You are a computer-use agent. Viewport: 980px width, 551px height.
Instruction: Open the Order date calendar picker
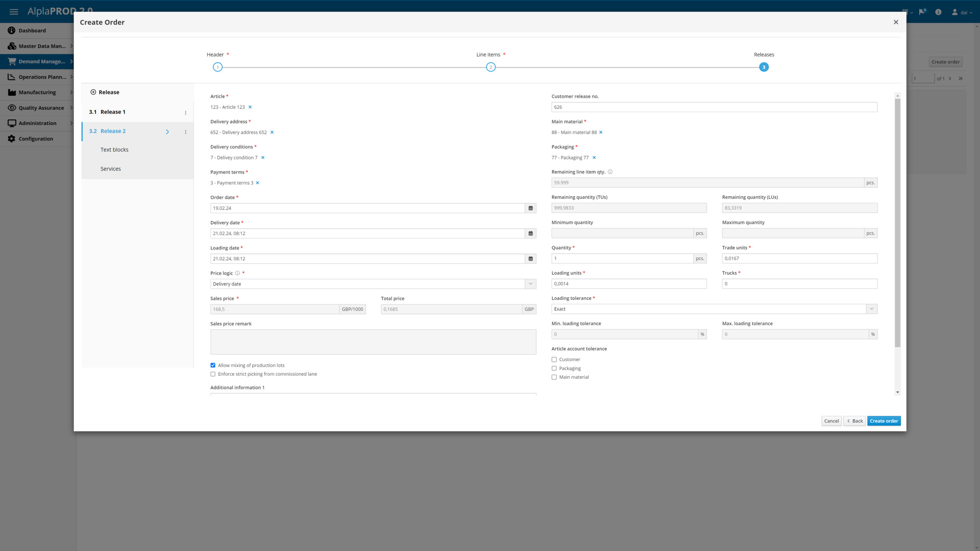coord(530,208)
